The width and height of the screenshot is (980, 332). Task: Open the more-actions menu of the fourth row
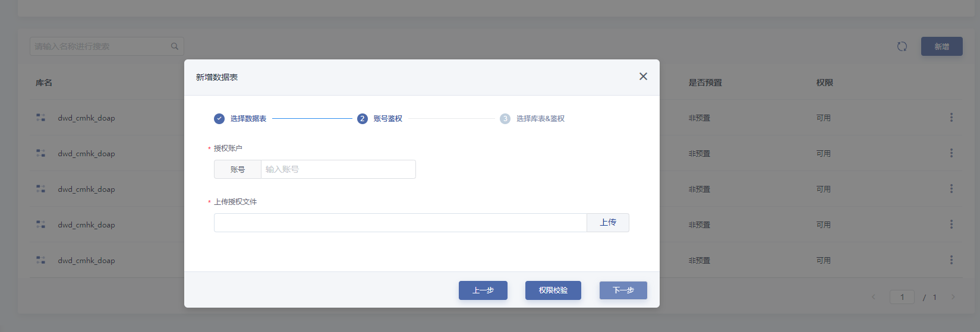click(x=951, y=225)
